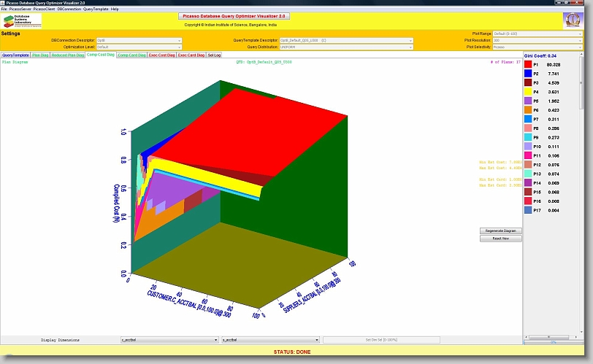Click the institute emblem icon at top right
593x364 pixels.
(572, 20)
